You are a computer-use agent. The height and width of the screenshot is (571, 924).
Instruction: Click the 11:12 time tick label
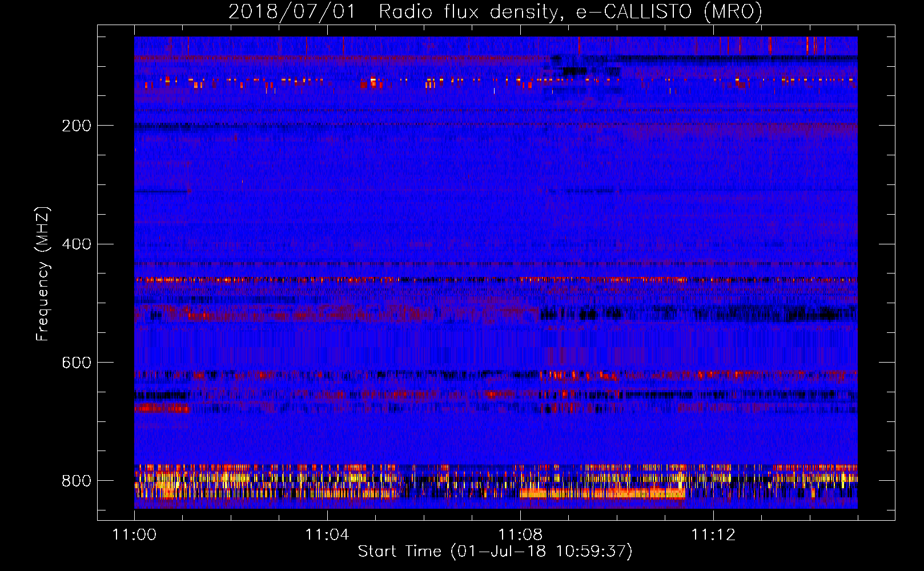[713, 535]
